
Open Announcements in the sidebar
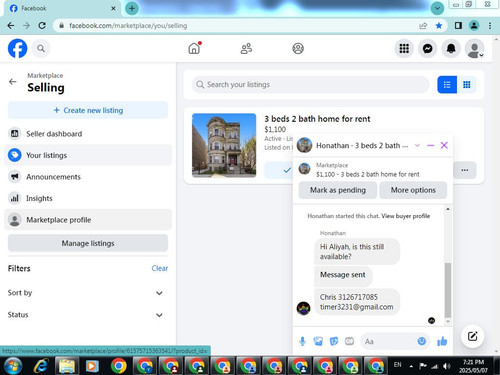click(88, 177)
